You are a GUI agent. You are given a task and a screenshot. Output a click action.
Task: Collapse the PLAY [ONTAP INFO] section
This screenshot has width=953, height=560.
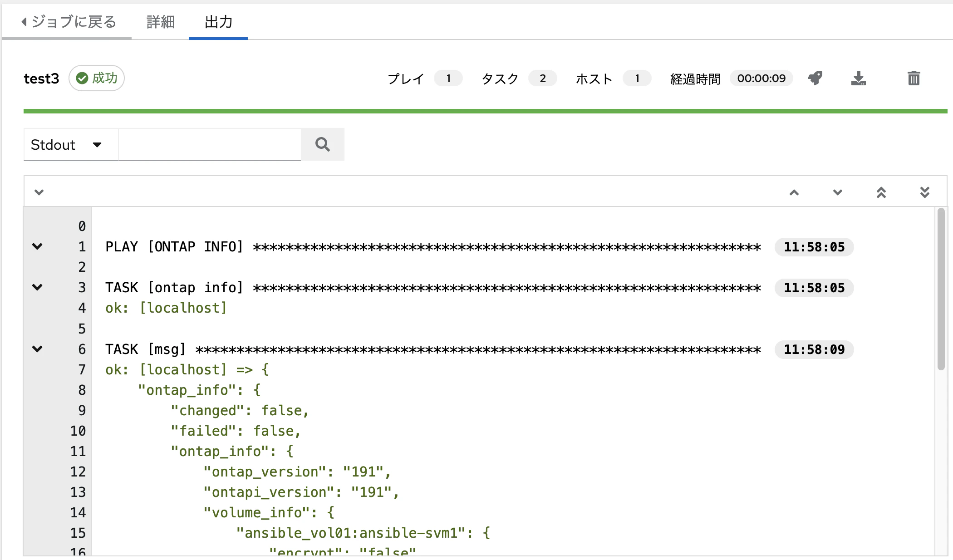tap(38, 246)
